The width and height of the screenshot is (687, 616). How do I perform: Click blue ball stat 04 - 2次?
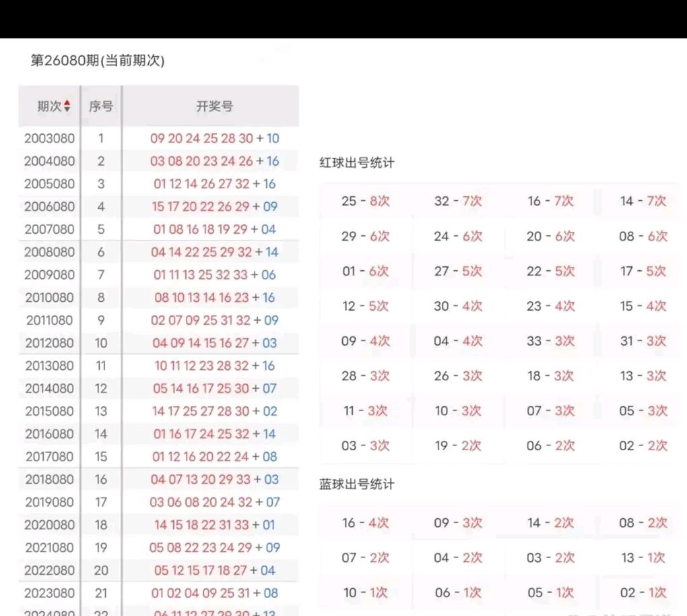coord(458,557)
